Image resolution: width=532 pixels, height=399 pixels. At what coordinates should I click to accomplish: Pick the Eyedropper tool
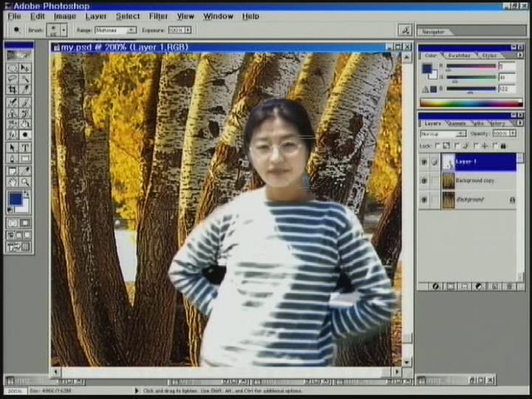click(25, 171)
